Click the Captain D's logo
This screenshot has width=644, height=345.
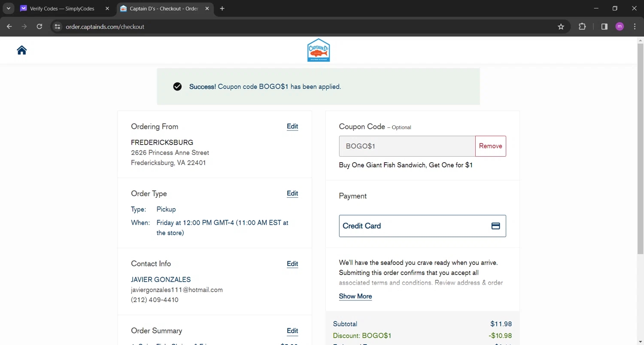click(319, 50)
